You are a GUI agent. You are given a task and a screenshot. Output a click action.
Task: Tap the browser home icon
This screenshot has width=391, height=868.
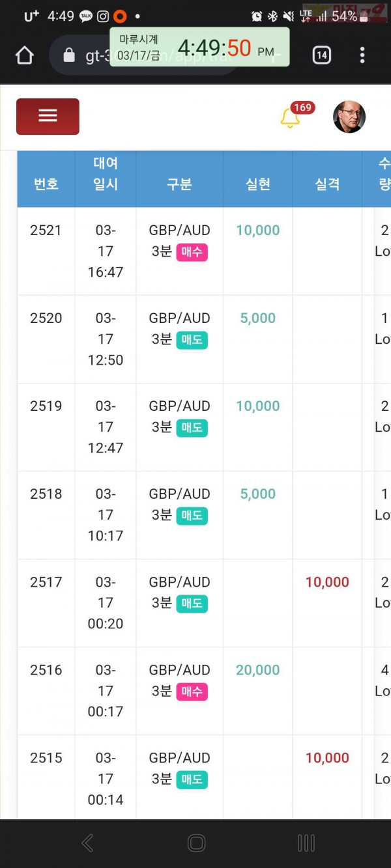tap(24, 55)
